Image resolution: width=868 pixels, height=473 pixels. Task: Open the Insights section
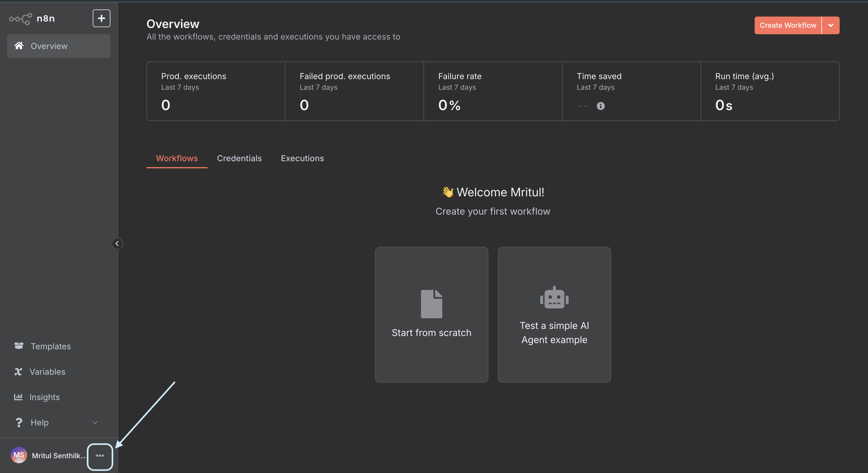tap(45, 397)
